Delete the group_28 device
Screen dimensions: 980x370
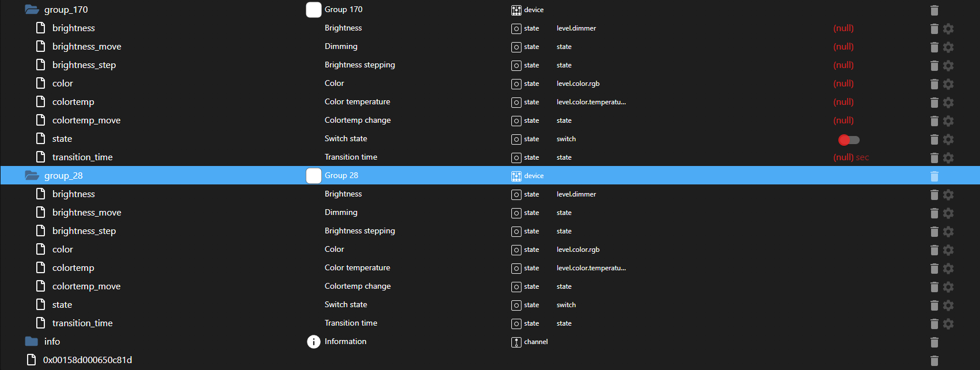[934, 176]
